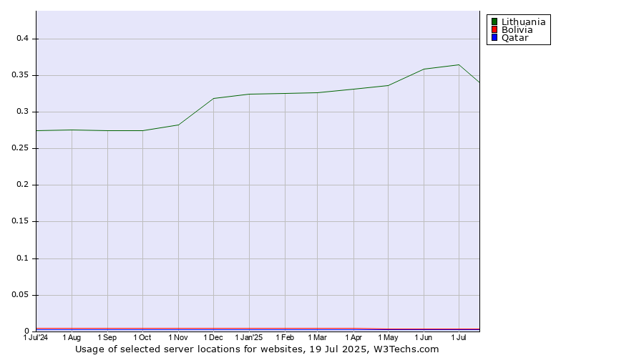Click the 0.15 y-axis value
Viewport: 644px width, 358px height.
point(20,221)
